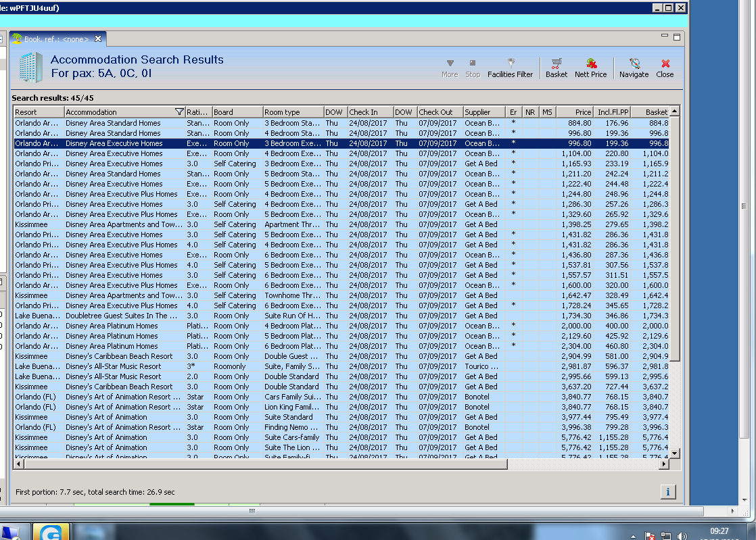Viewport: 756px width, 540px height.
Task: Click the MS column header
Action: tap(547, 112)
